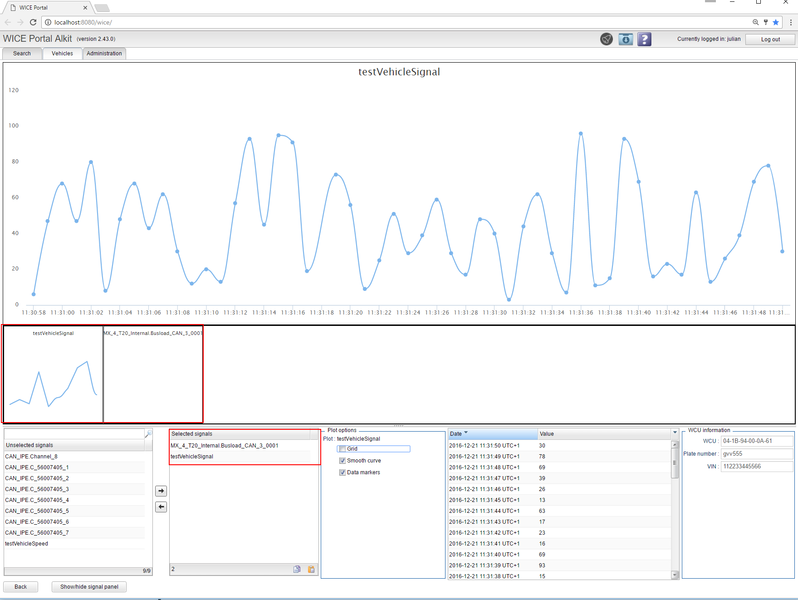798x600 pixels.
Task: Click left arrow to remove signal
Action: [x=161, y=507]
